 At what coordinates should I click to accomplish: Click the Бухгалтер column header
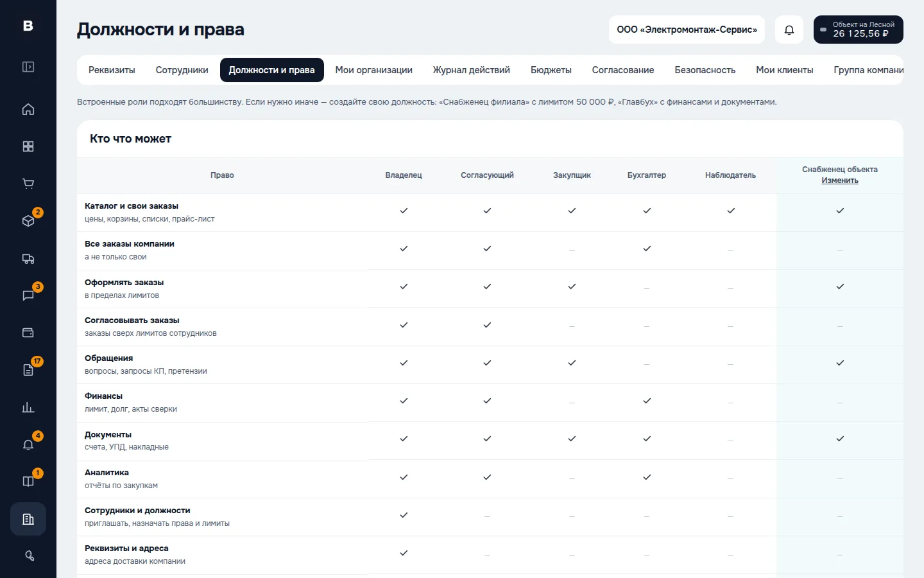[x=647, y=175]
